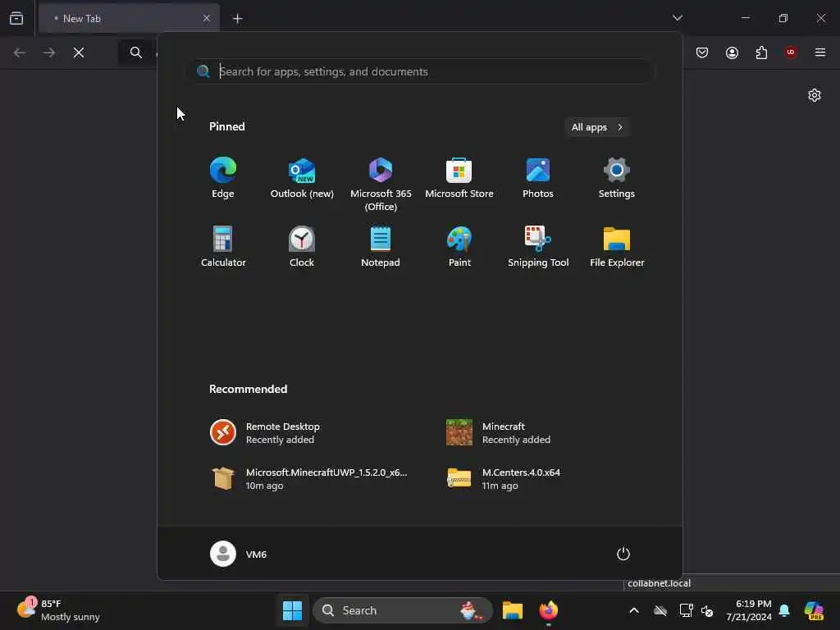Open Copilot preview icon on taskbar
Viewport: 840px width, 630px height.
814,610
